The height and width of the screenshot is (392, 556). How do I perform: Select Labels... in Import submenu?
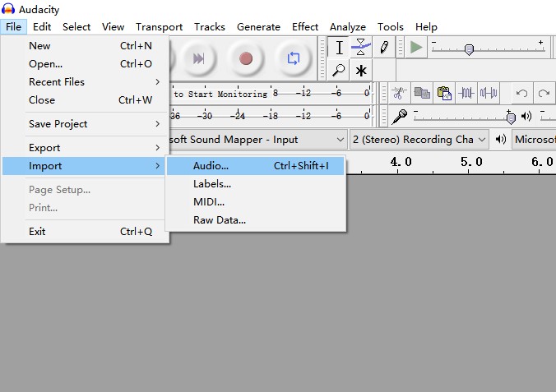pos(255,184)
